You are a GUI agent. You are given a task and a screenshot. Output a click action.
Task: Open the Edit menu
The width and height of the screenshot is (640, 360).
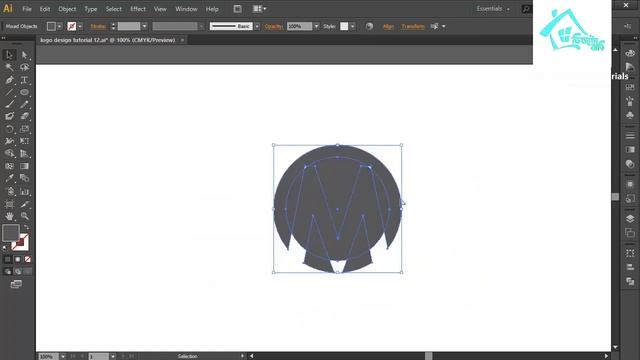45,9
